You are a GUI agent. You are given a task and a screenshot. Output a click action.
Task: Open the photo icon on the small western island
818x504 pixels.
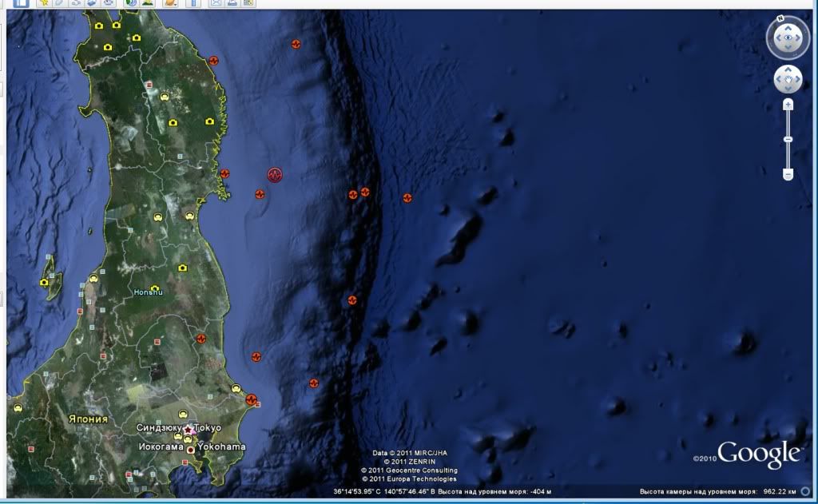45,282
